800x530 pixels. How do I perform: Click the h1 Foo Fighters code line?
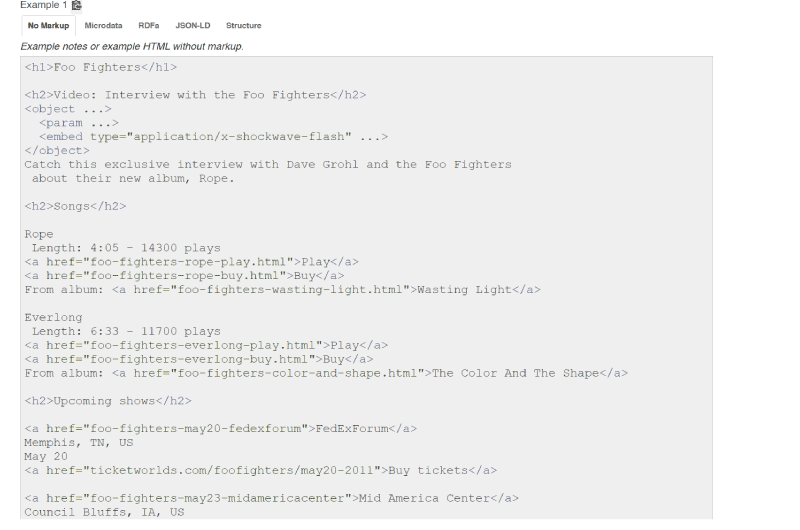(101, 67)
